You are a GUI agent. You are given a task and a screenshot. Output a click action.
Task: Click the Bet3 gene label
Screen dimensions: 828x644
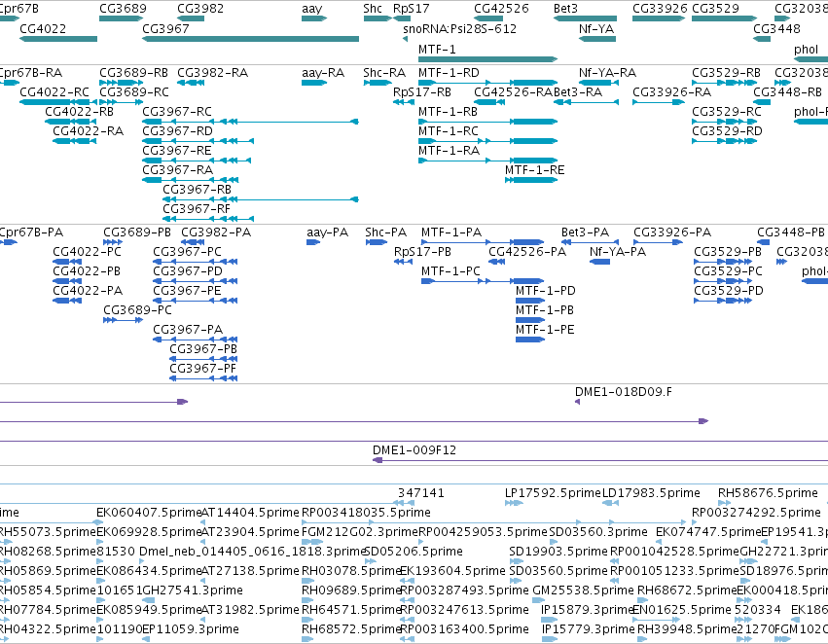565,9
